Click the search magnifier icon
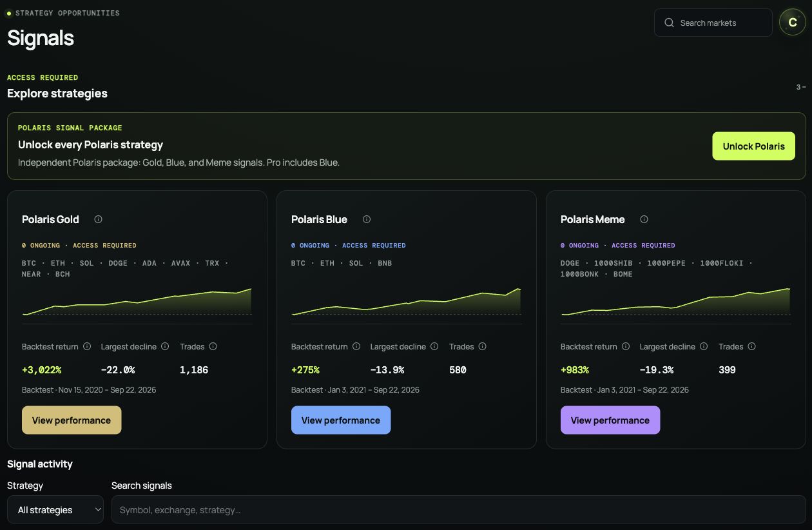The width and height of the screenshot is (812, 530). [x=670, y=23]
